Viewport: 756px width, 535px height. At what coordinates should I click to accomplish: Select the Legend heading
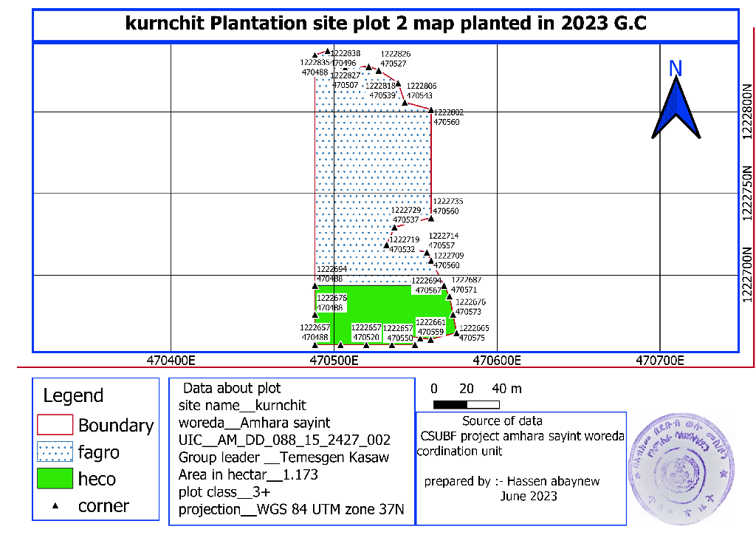73,395
